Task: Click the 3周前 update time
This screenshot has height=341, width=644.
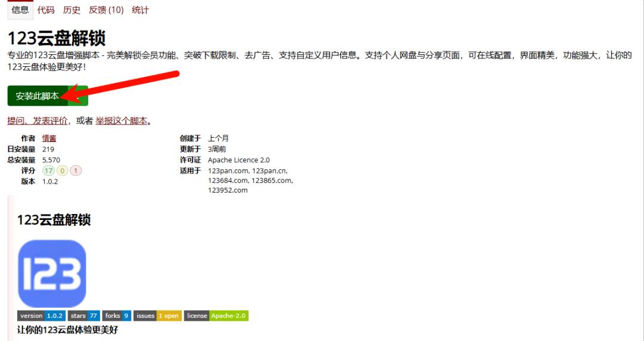Action: [217, 149]
